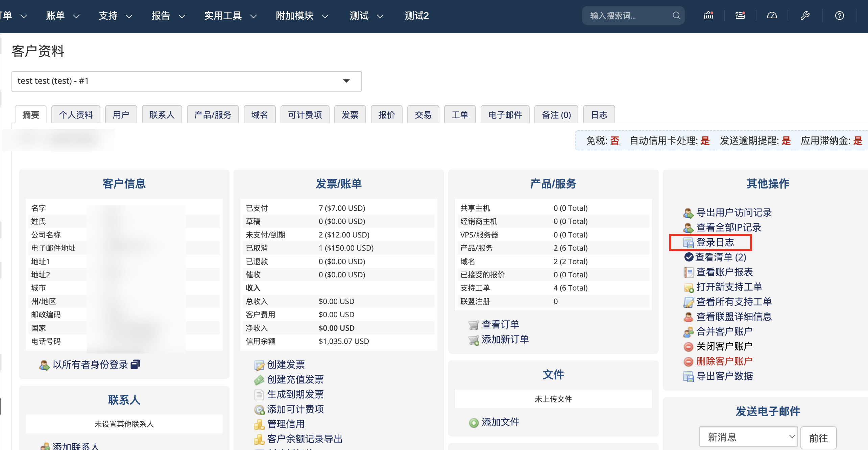Click the green add file plus icon
This screenshot has height=450, width=868.
(474, 423)
